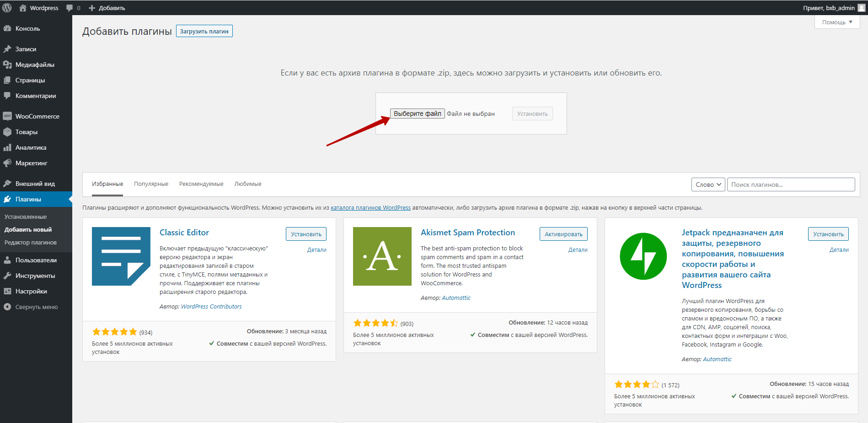Click the Внешний вид brush icon
The width and height of the screenshot is (868, 423).
[7, 184]
